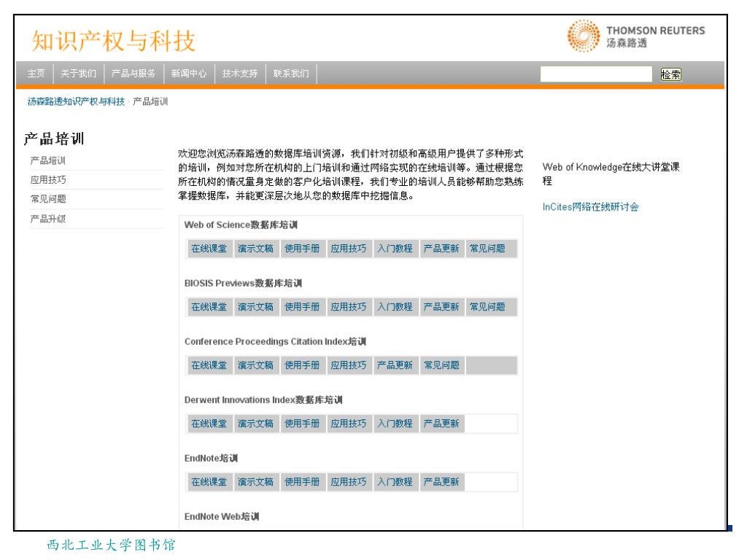Click the 知识产权与科技 site title
Screen dimensions: 747x560
pyautogui.click(x=113, y=41)
